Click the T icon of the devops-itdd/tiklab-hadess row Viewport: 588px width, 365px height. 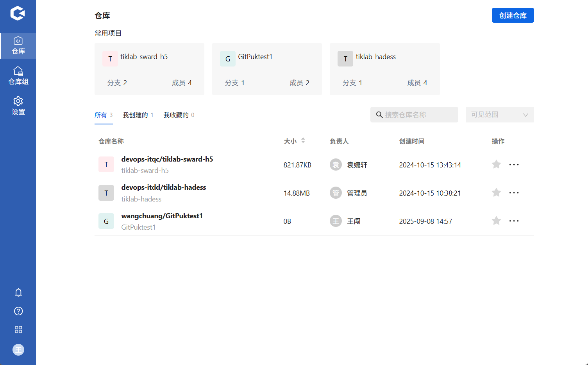tap(106, 193)
